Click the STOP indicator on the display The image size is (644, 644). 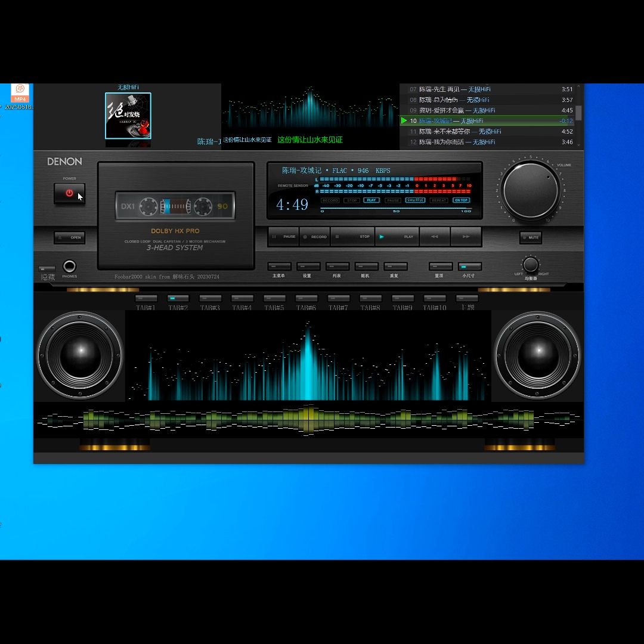click(352, 200)
